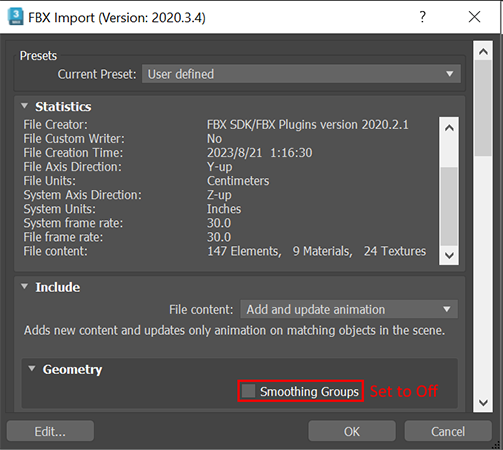
Task: Click the main panel scroll up arrow
Action: tap(483, 52)
